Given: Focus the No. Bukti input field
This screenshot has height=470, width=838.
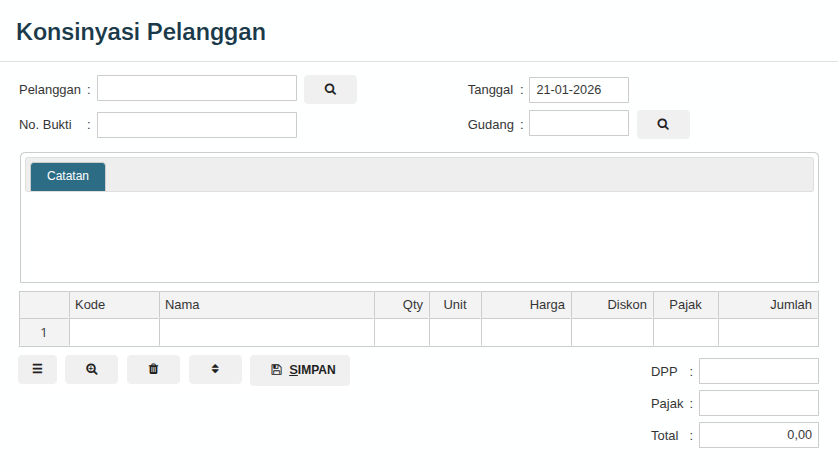Looking at the screenshot, I should tap(197, 125).
